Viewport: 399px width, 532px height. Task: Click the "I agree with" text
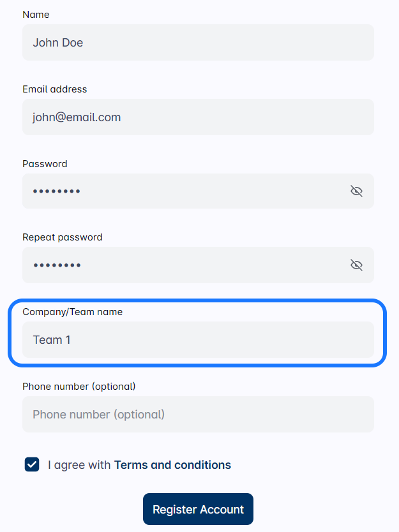pyautogui.click(x=79, y=465)
